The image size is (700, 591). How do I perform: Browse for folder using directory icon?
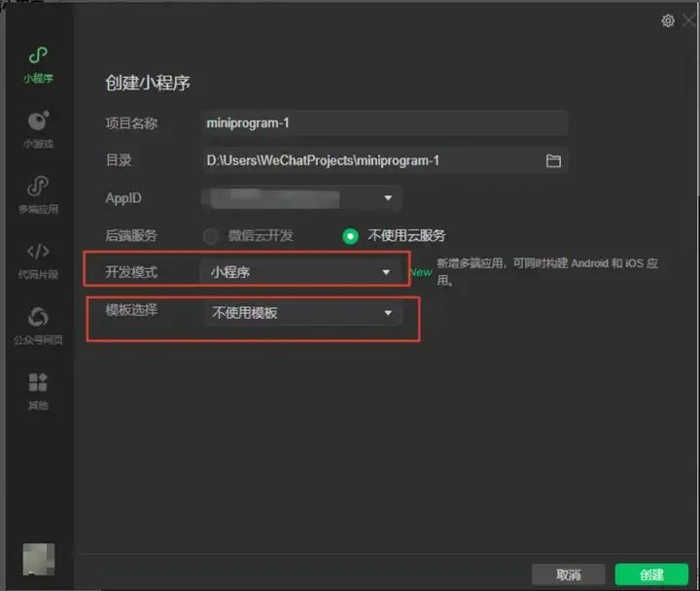pyautogui.click(x=553, y=160)
